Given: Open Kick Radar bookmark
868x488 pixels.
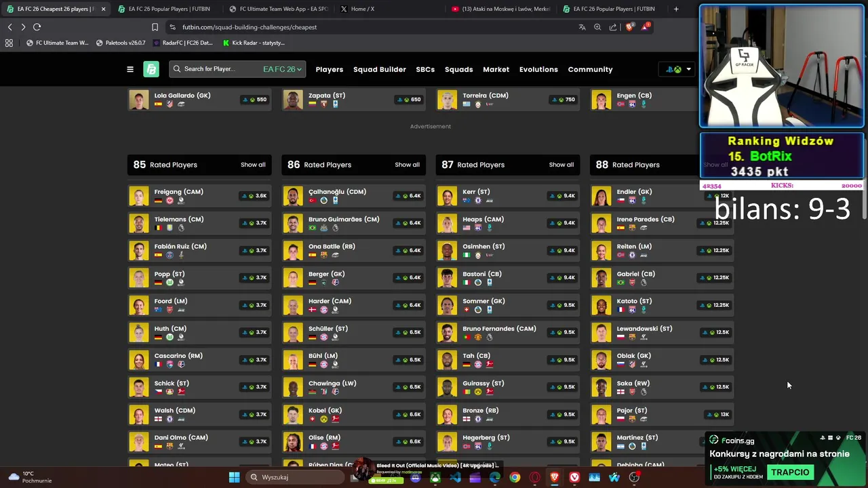Looking at the screenshot, I should pyautogui.click(x=254, y=43).
